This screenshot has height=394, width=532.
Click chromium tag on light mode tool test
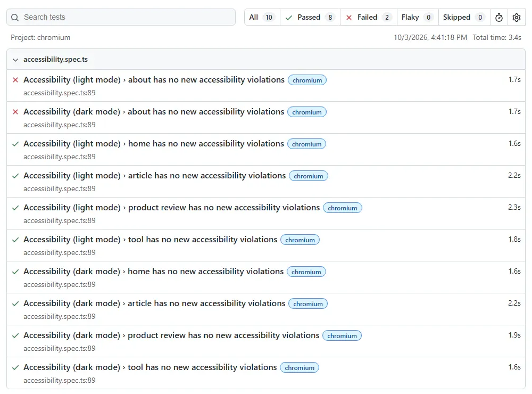(x=300, y=240)
